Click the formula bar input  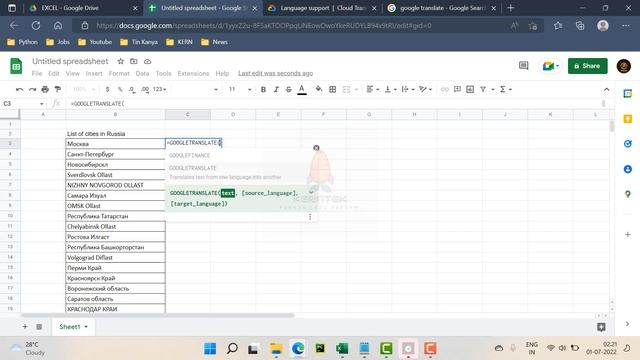(x=335, y=104)
